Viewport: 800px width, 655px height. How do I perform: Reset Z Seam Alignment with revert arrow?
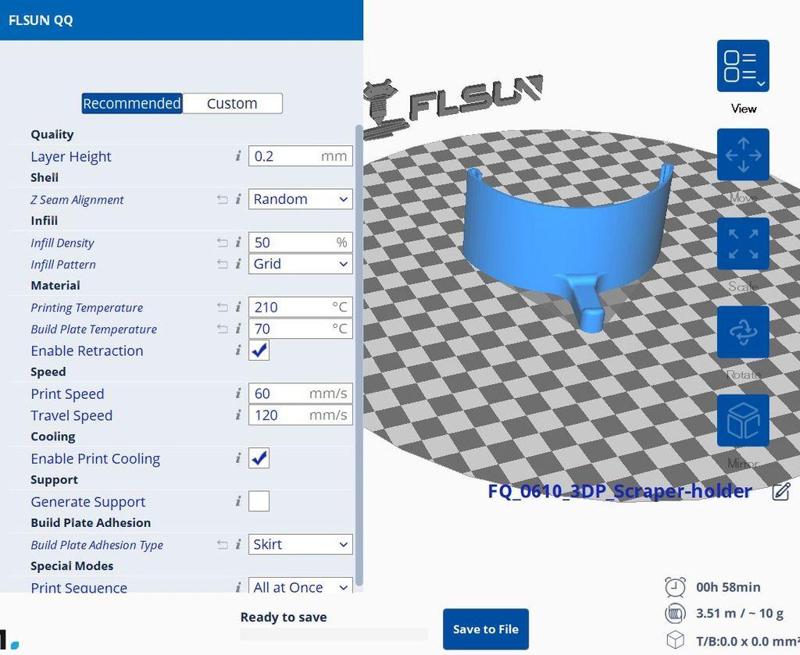click(222, 199)
